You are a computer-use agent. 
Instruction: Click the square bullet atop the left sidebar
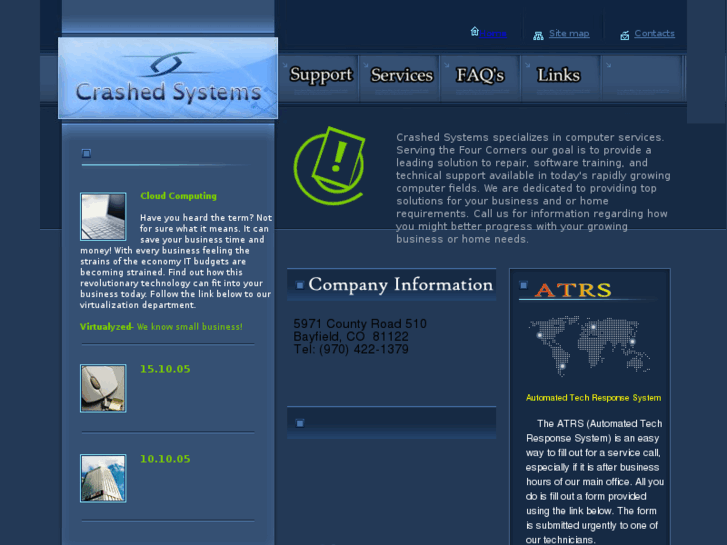click(86, 154)
